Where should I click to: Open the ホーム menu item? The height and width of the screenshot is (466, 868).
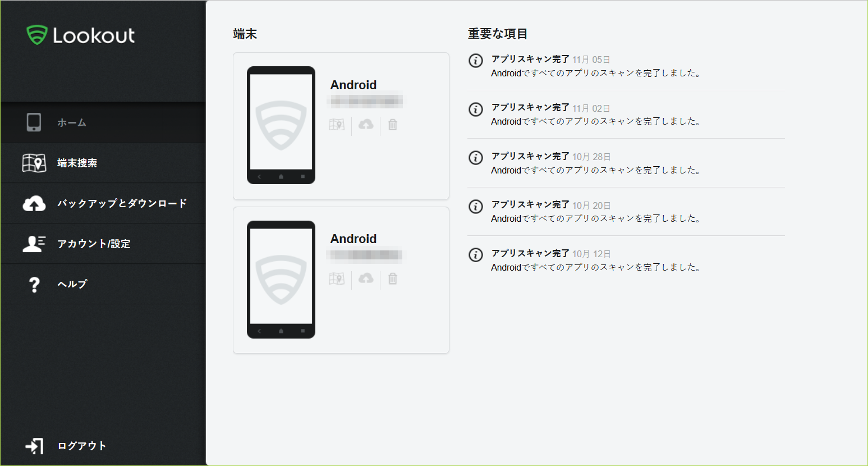tap(71, 122)
